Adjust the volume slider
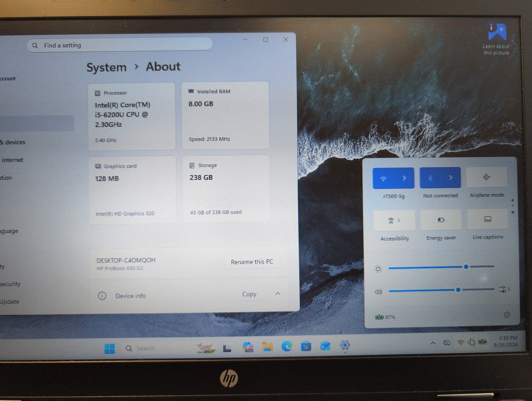The image size is (532, 401). 441,290
